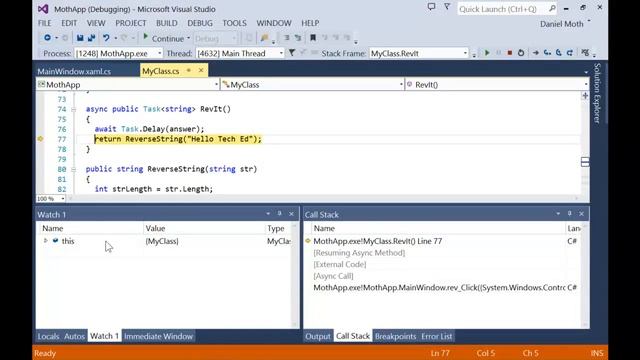Stop debugging with the red square icon
The image size is (640, 360).
pos(509,53)
